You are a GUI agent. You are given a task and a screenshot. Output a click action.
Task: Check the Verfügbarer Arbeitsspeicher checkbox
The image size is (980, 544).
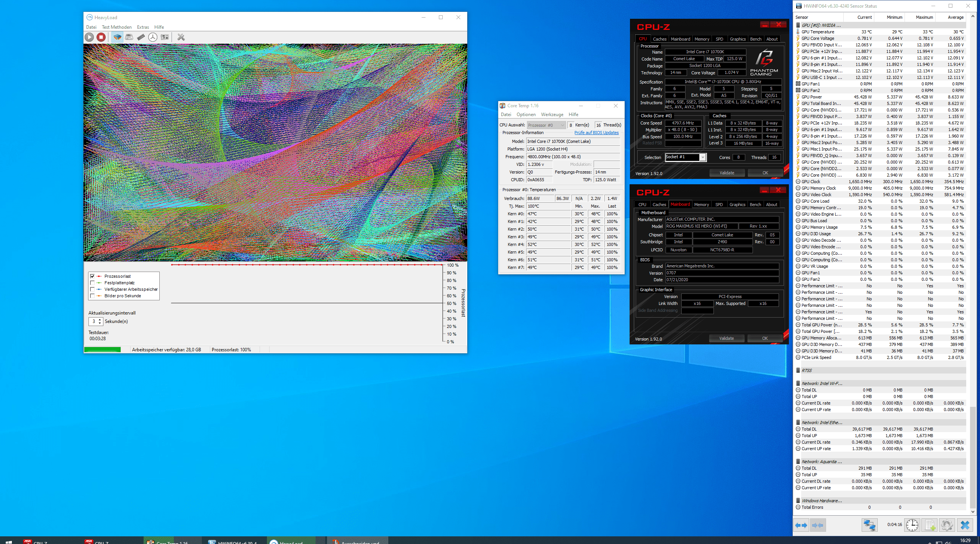tap(92, 289)
